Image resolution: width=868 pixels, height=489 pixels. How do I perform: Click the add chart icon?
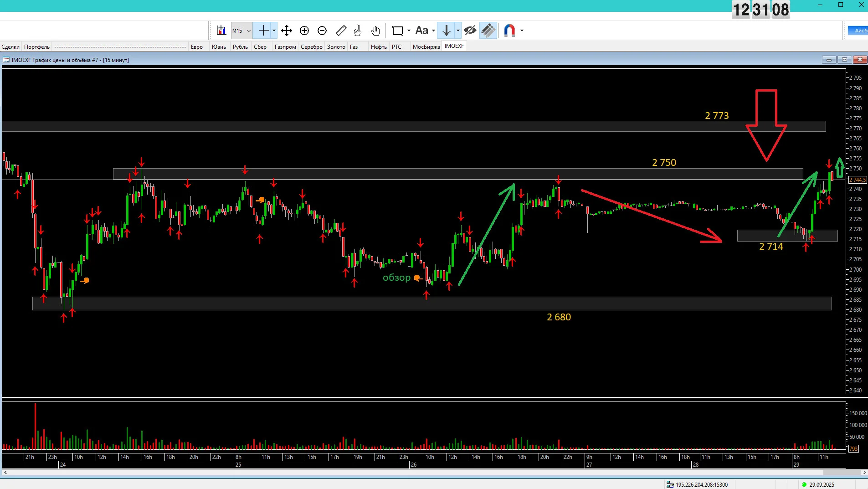pos(221,31)
